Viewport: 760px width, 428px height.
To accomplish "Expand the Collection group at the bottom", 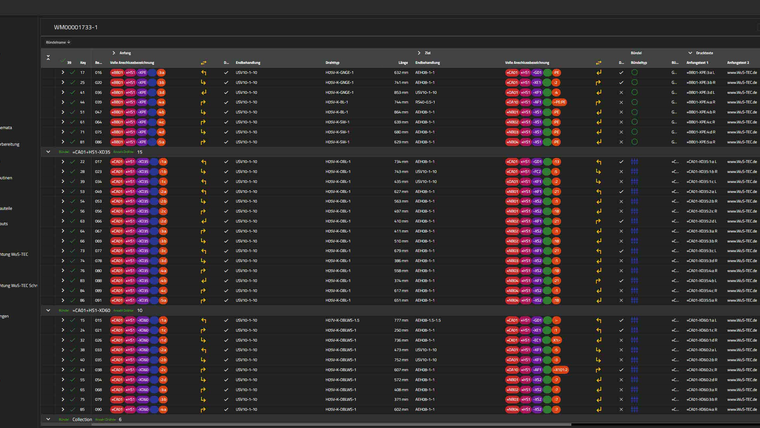I will pyautogui.click(x=48, y=419).
